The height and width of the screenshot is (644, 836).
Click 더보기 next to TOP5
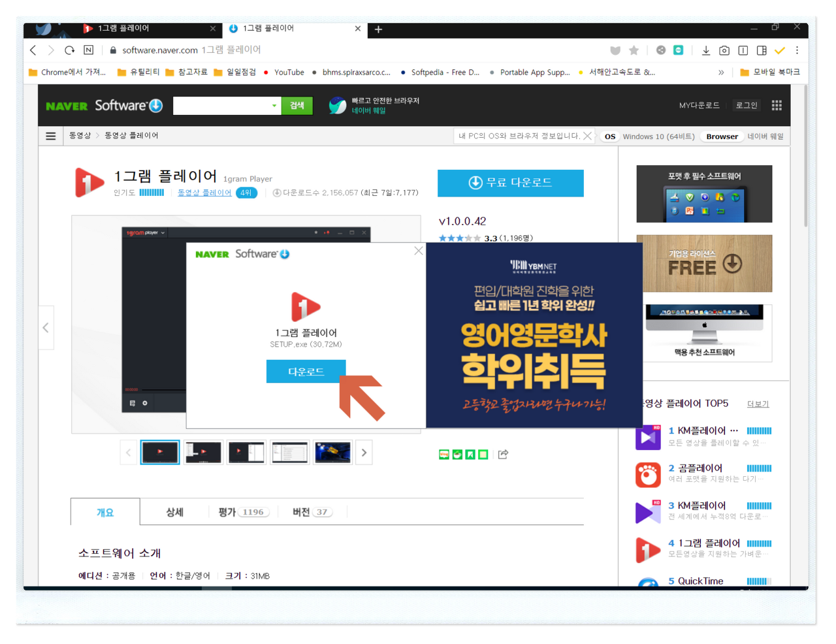coord(758,404)
